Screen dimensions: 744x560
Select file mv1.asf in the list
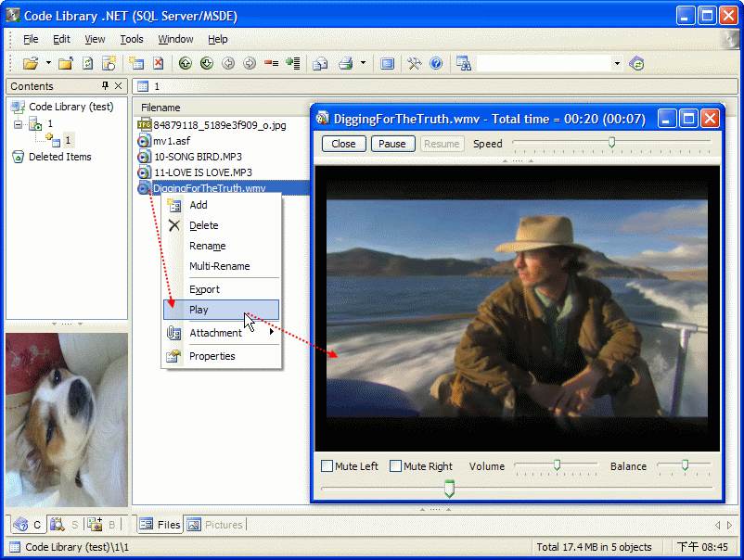(x=172, y=141)
